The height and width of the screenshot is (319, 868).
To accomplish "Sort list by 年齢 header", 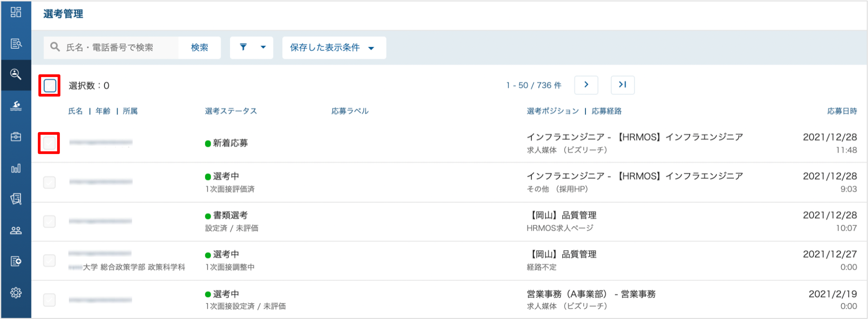I will (x=103, y=111).
